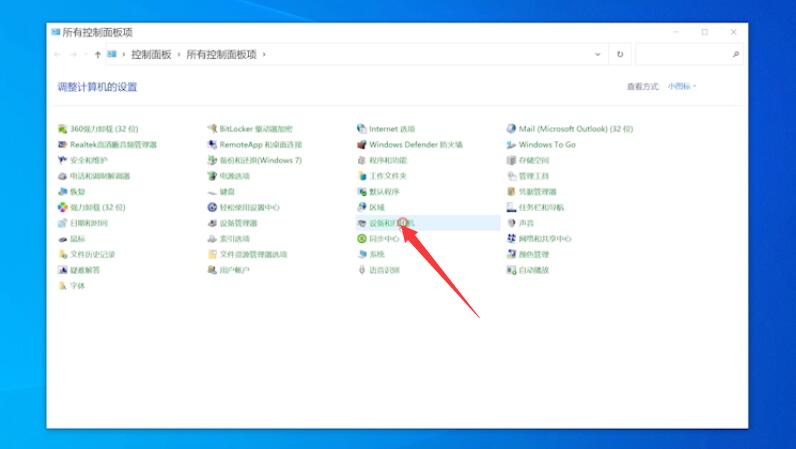Open address bar history dropdown
The width and height of the screenshot is (796, 449).
click(598, 54)
